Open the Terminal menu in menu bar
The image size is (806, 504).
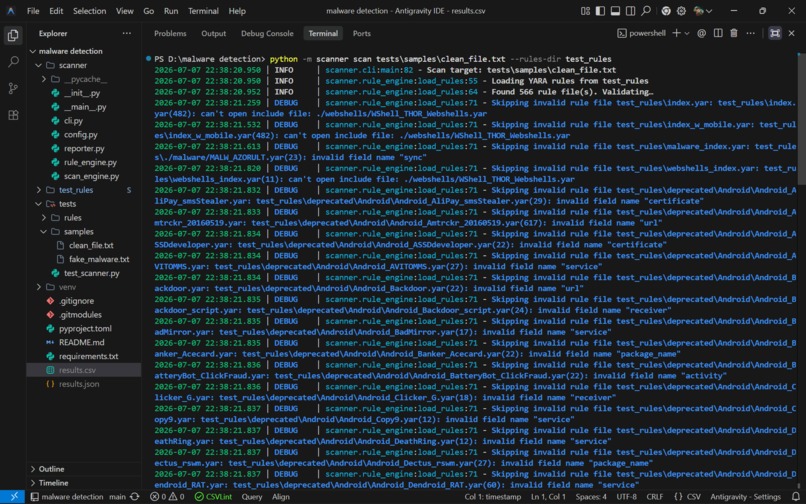[203, 11]
